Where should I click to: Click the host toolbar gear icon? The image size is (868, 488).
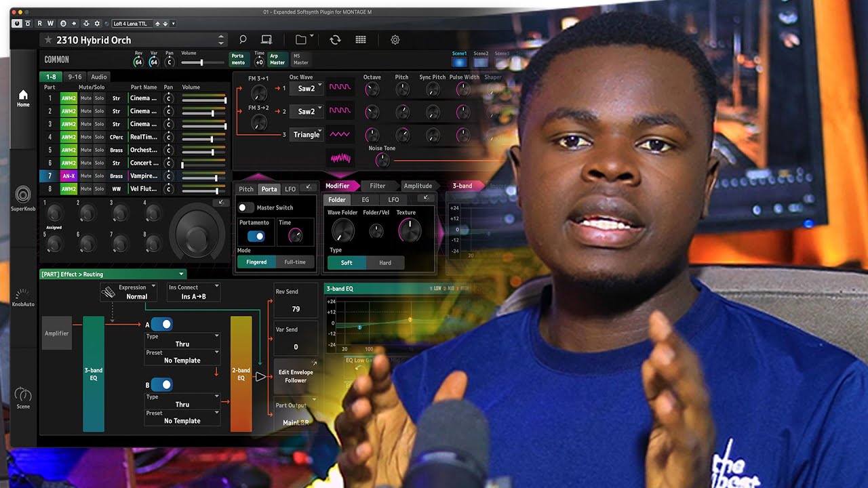97,23
